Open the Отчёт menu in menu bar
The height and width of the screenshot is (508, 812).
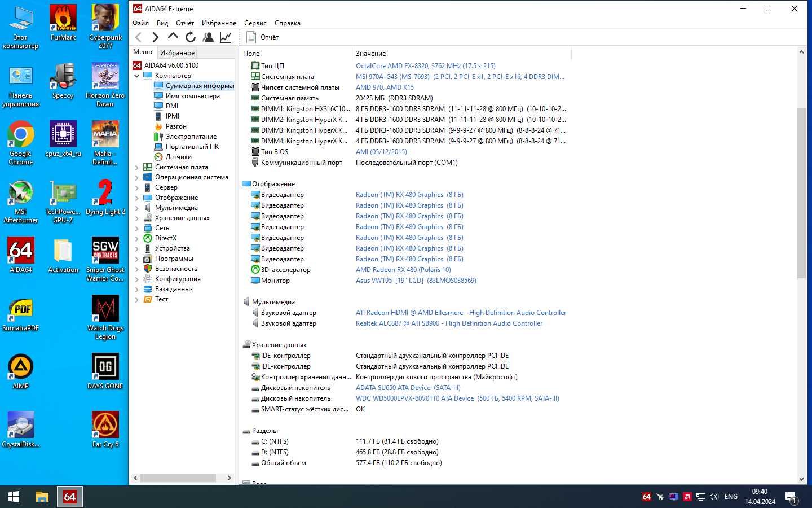[x=185, y=23]
